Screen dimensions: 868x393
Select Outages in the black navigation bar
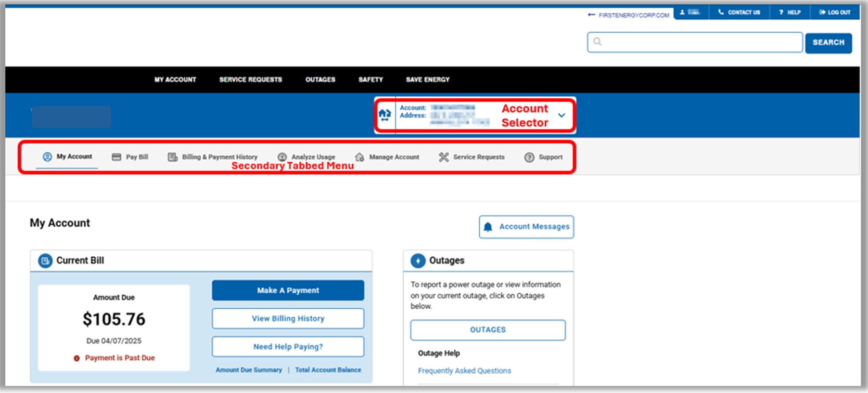point(320,79)
